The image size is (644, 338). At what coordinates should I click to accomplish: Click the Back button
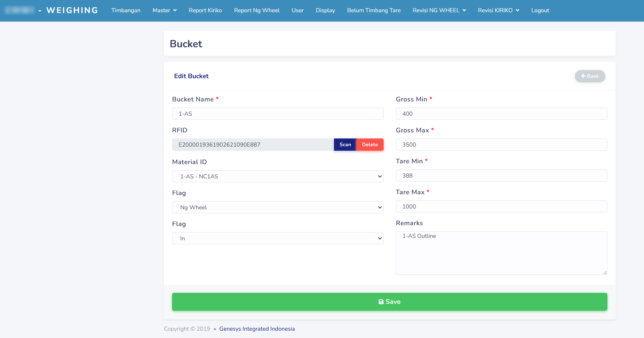pos(590,76)
